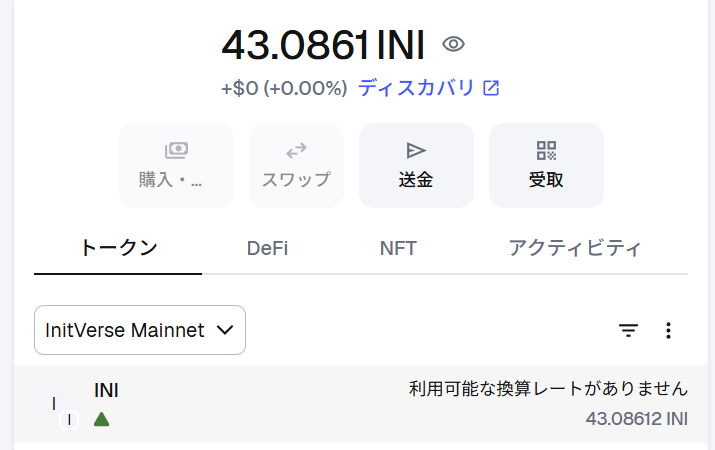Open the アクティビティ tab
The width and height of the screenshot is (715, 450).
pos(574,248)
